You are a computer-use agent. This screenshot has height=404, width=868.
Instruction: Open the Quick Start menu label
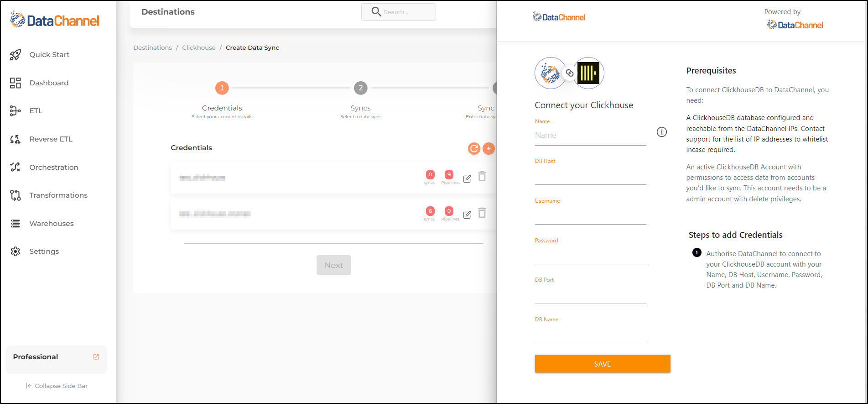tap(49, 55)
